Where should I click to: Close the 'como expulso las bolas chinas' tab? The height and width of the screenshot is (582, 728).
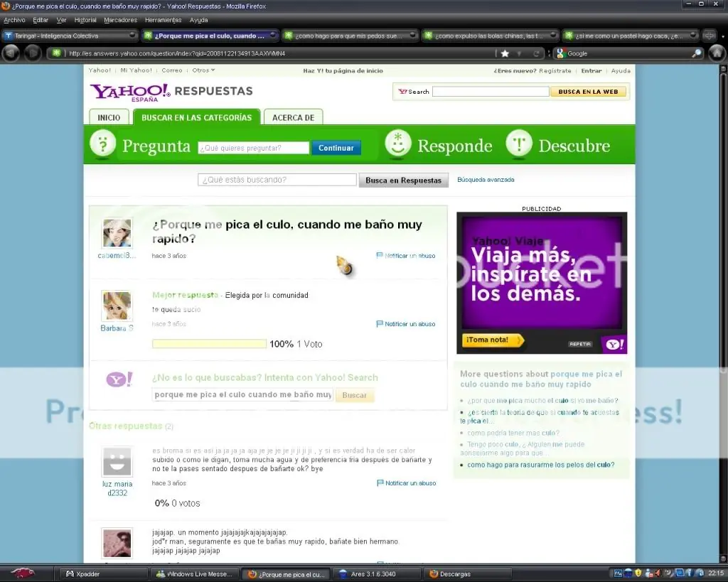coord(552,36)
